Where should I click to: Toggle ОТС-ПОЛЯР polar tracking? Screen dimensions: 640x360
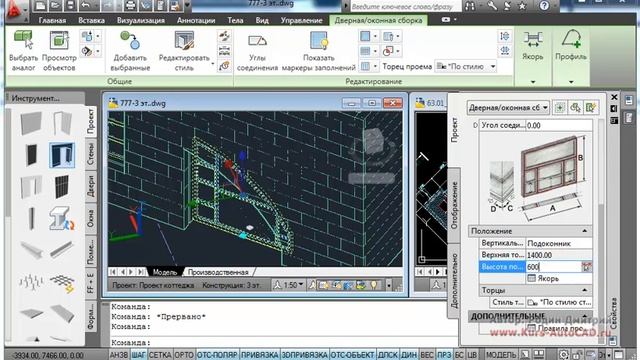(217, 355)
